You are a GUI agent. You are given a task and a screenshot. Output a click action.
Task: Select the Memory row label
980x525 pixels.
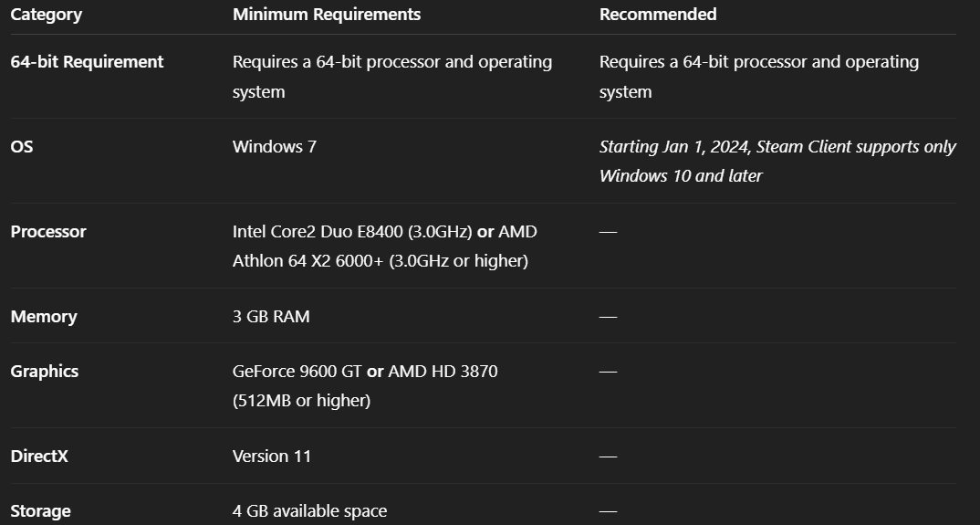44,317
